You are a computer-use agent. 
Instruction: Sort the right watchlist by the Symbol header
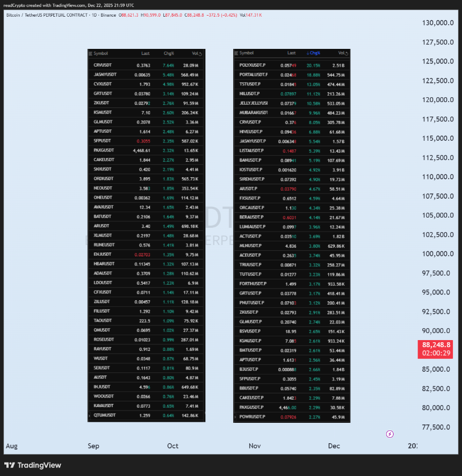pos(247,53)
